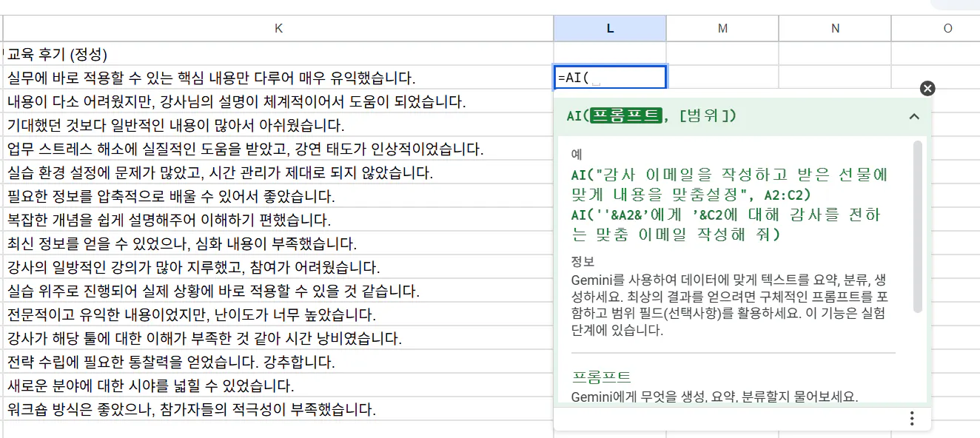Select the empty cell in column M, first row
The width and height of the screenshot is (980, 438).
click(722, 54)
